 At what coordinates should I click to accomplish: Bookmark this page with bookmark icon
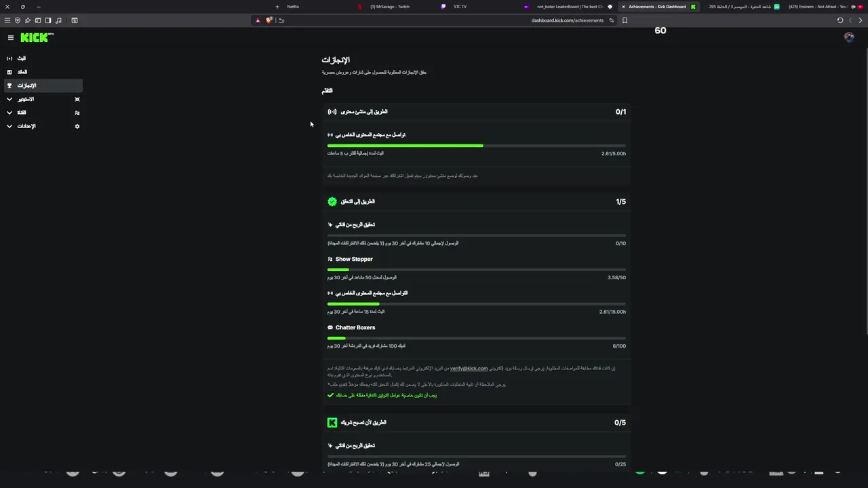coord(625,20)
